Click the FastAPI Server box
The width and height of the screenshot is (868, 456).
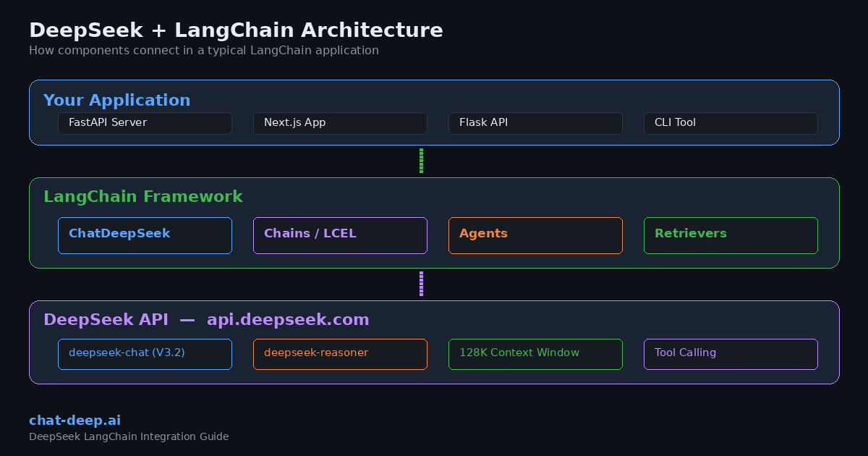(x=145, y=123)
